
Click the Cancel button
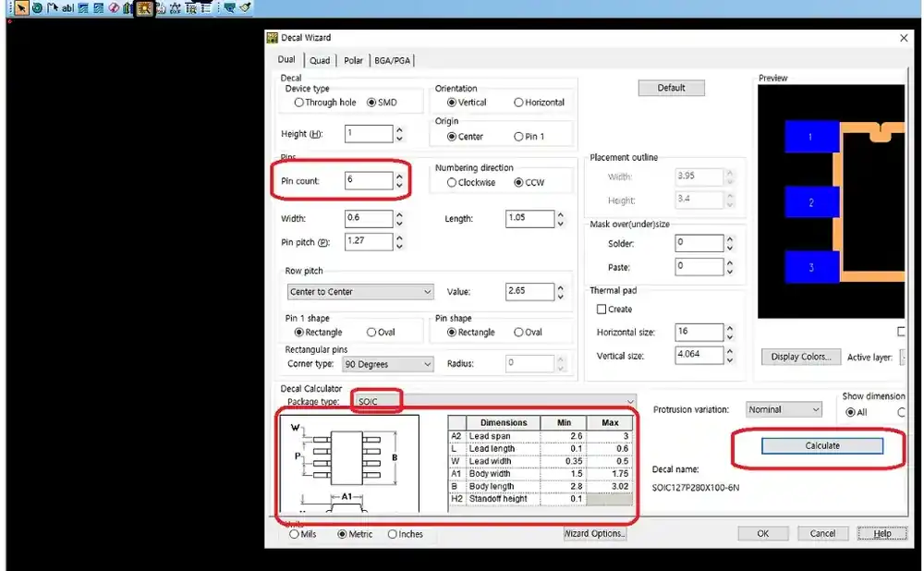[822, 534]
